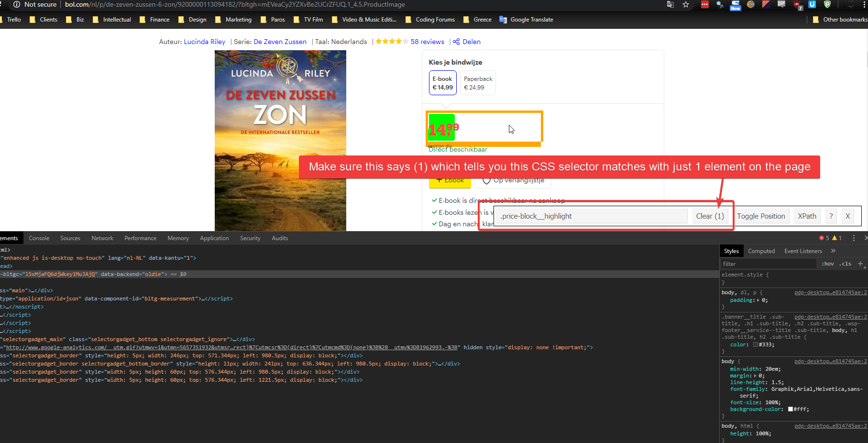The width and height of the screenshot is (868, 443).
Task: Click the Google Translate icon in address bar
Action: pos(670,4)
